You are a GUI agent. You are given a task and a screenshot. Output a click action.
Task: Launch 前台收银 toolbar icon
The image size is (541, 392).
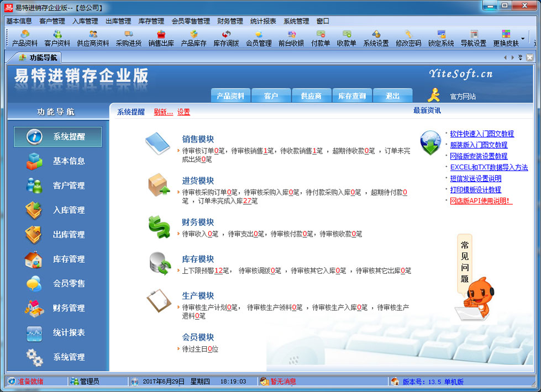click(291, 38)
